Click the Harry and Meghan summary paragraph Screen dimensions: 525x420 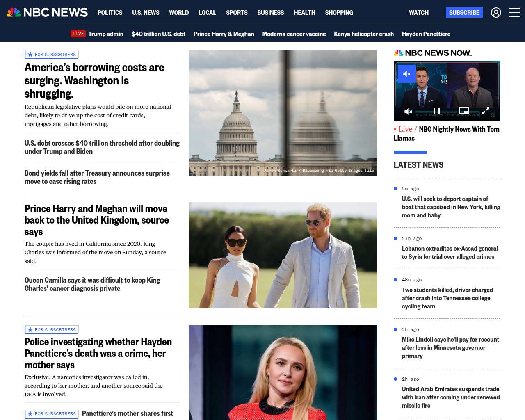pyautogui.click(x=95, y=252)
